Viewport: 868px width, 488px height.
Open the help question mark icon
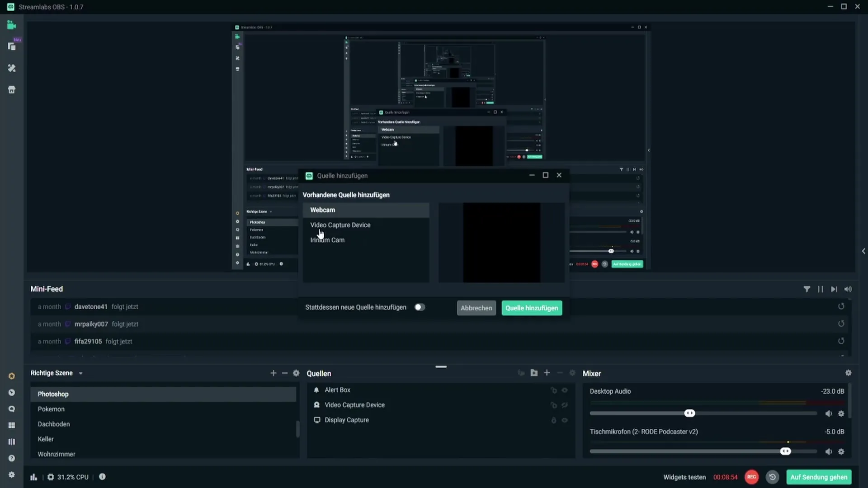tap(12, 458)
